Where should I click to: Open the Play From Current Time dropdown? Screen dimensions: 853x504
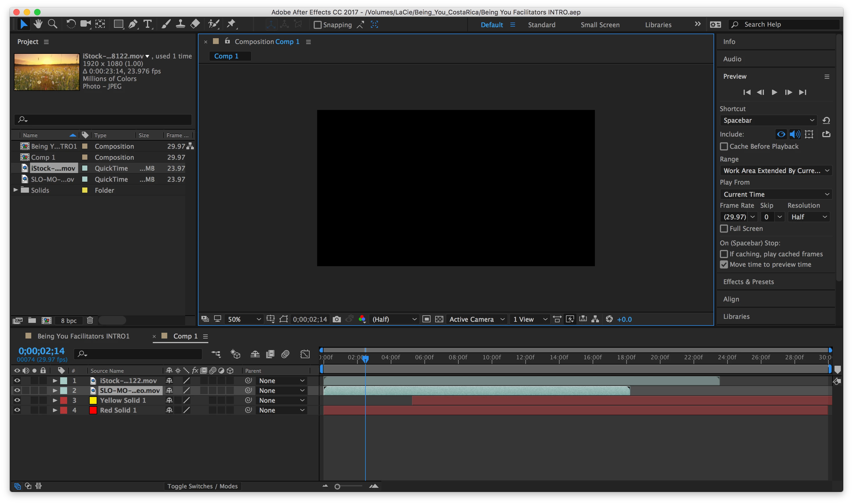pyautogui.click(x=776, y=194)
